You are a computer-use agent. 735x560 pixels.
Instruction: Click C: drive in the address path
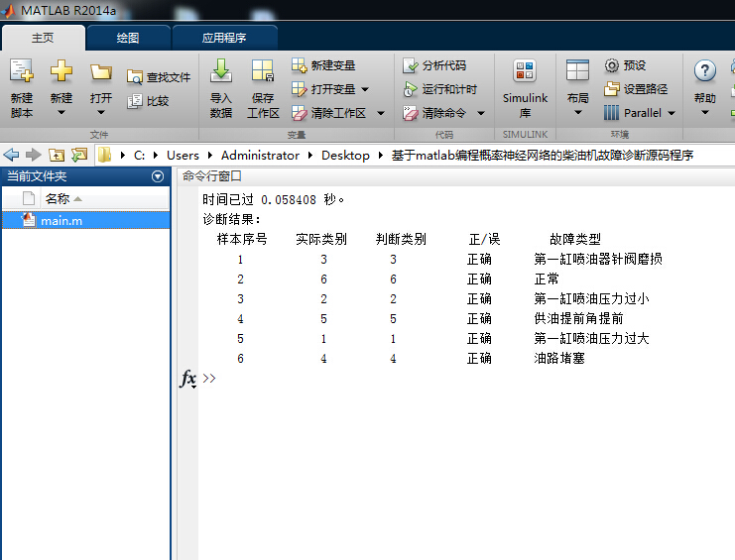pos(139,155)
